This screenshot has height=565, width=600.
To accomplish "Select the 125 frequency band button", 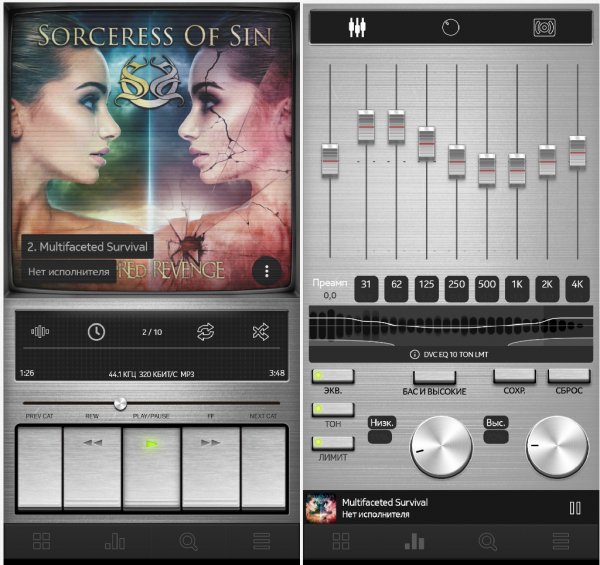I will pyautogui.click(x=426, y=288).
